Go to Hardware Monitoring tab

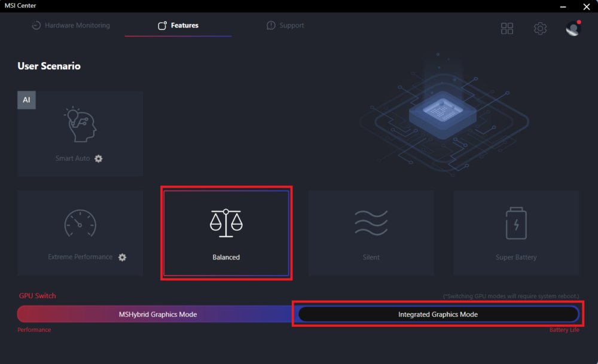pyautogui.click(x=71, y=26)
